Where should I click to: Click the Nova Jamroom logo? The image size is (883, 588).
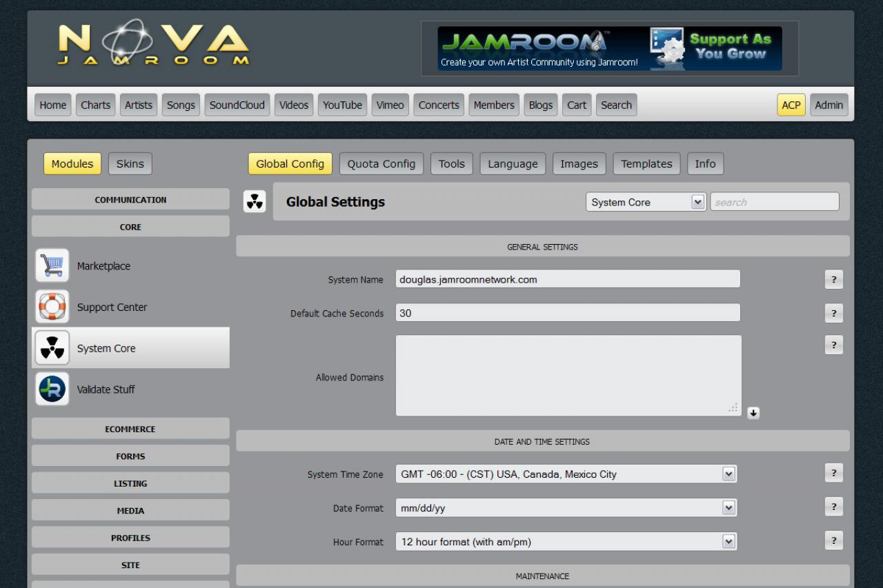[x=154, y=43]
